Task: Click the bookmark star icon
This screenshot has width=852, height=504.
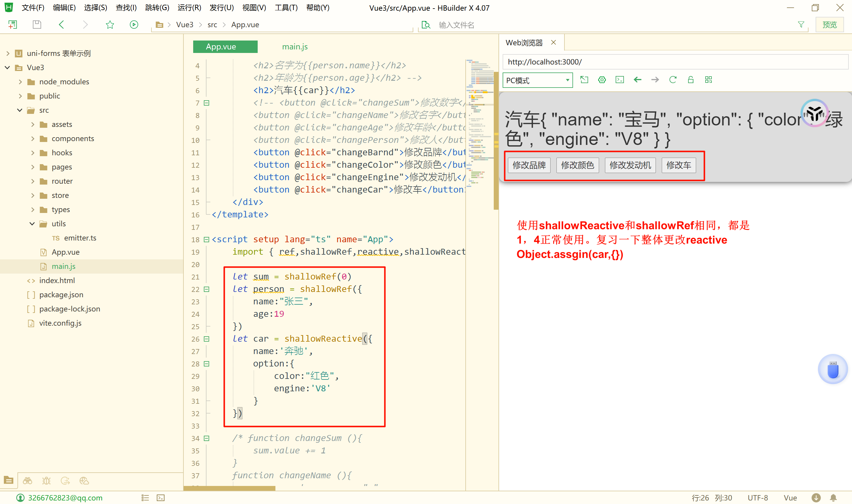Action: (x=110, y=25)
